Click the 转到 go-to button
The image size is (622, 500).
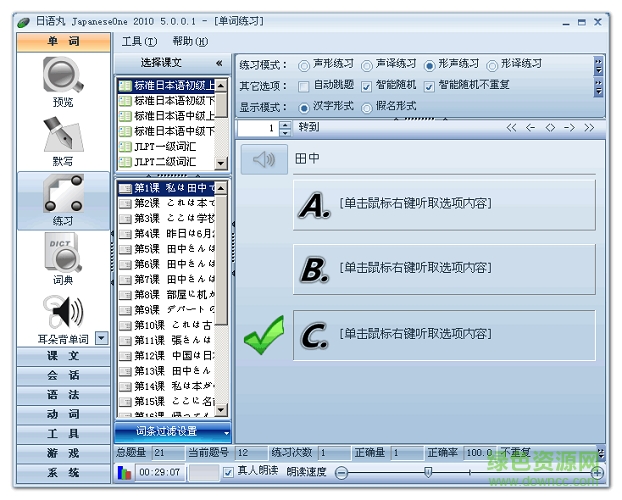(309, 127)
